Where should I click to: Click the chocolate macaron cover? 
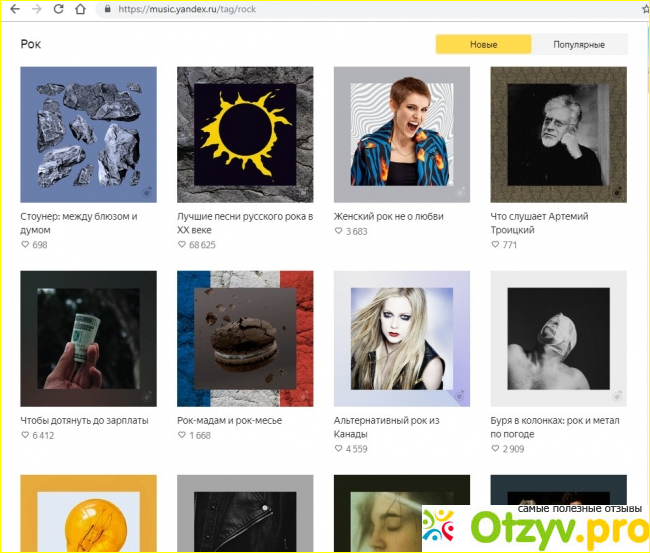(245, 339)
